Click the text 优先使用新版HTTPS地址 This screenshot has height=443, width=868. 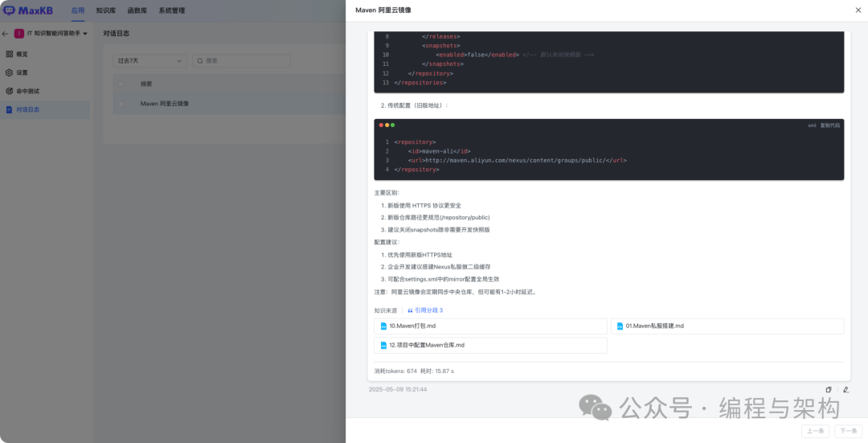[x=420, y=255]
